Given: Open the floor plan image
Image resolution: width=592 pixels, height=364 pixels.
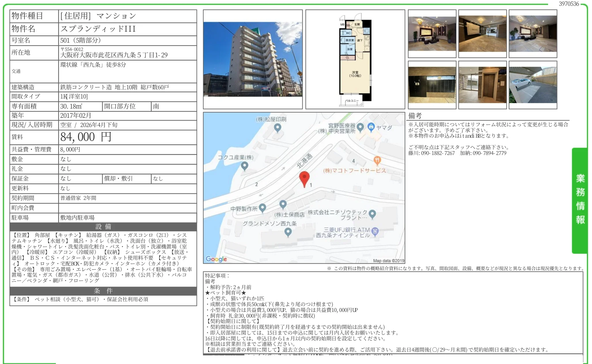Looking at the screenshot, I should click(x=355, y=59).
